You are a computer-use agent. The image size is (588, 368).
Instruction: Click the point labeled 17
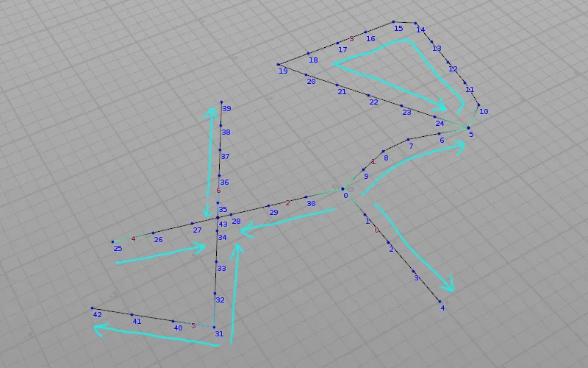[x=337, y=43]
